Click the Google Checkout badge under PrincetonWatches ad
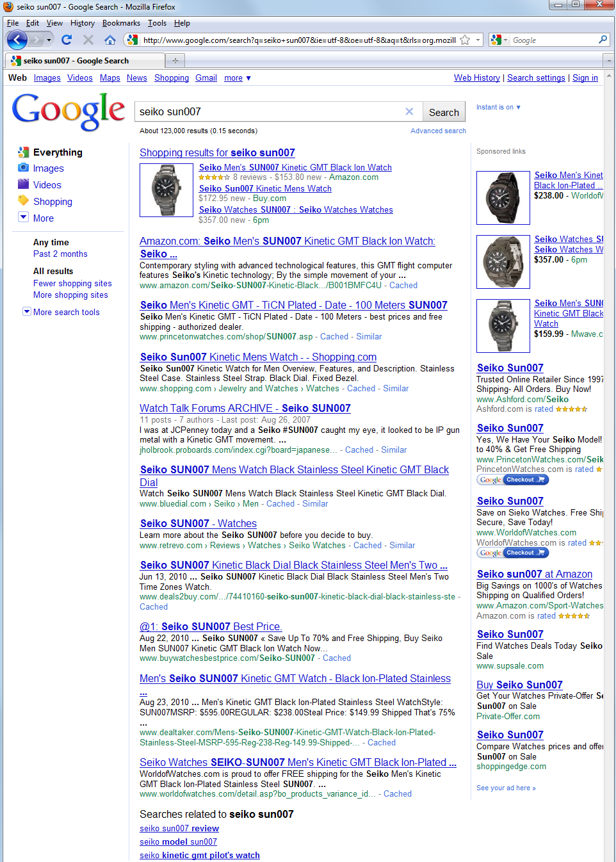 (514, 480)
